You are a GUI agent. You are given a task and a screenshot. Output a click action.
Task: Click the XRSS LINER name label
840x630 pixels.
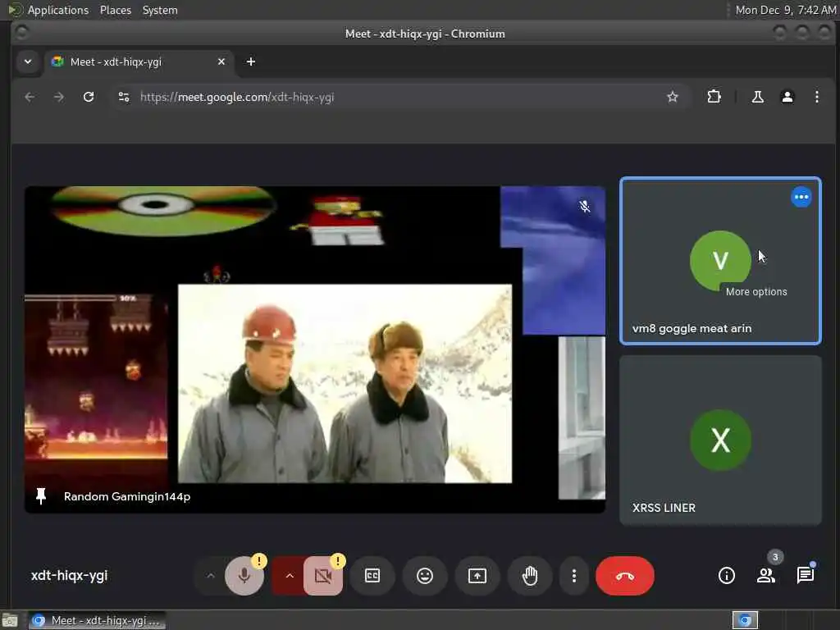(664, 508)
